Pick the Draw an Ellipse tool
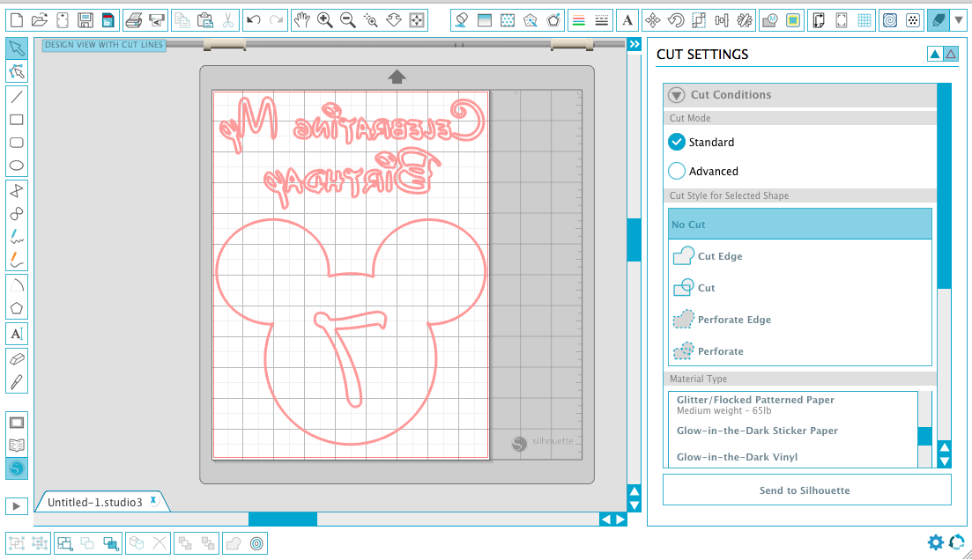The height and width of the screenshot is (560, 972). [x=17, y=166]
